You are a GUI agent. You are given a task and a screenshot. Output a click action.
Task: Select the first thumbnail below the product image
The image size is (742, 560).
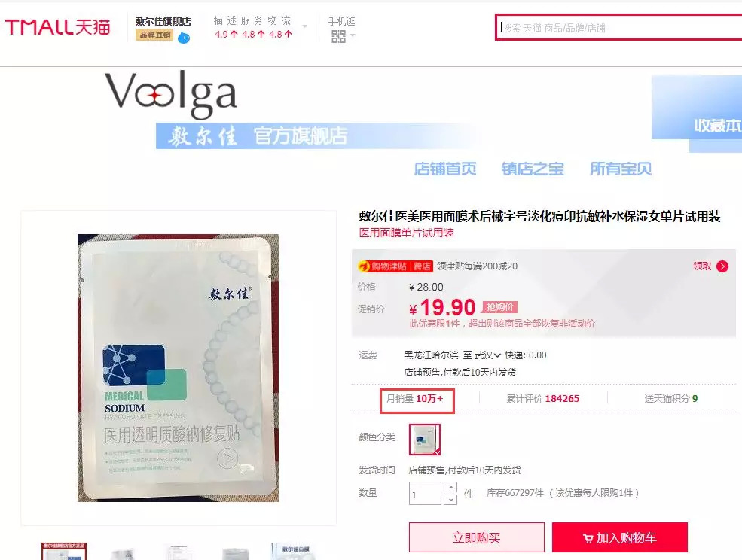64,552
